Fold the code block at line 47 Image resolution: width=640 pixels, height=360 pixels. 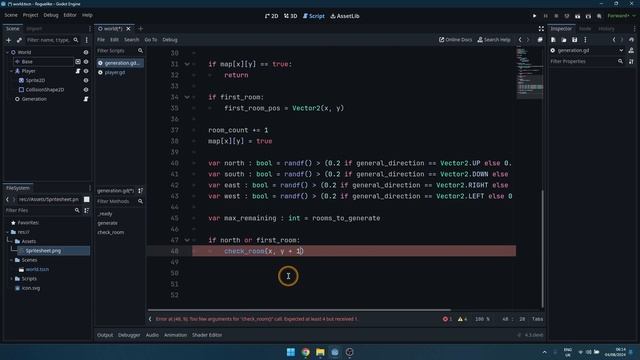click(x=187, y=240)
